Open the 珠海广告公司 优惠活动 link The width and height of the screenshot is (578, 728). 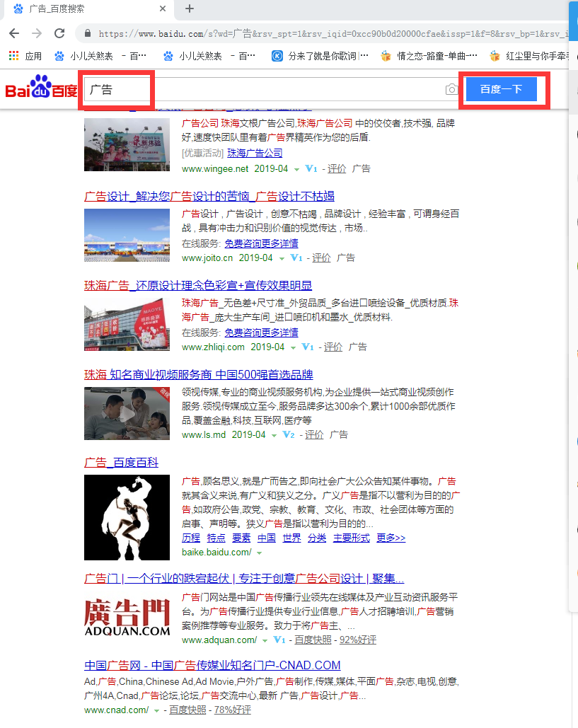point(255,154)
